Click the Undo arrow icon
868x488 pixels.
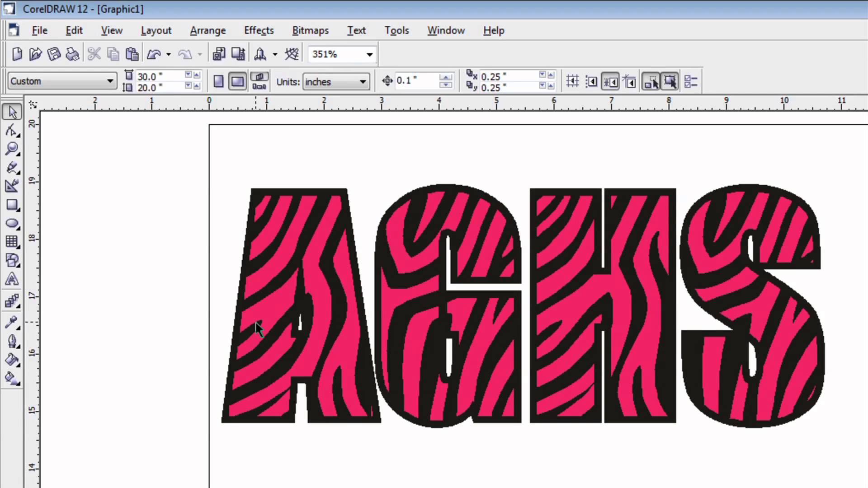154,54
